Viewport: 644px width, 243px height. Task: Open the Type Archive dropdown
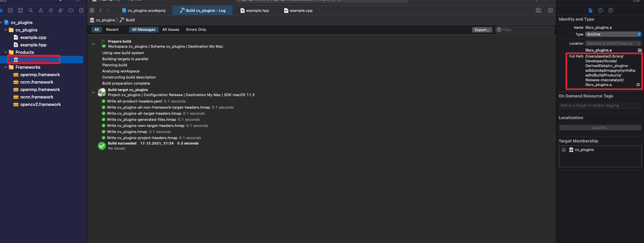tap(613, 34)
